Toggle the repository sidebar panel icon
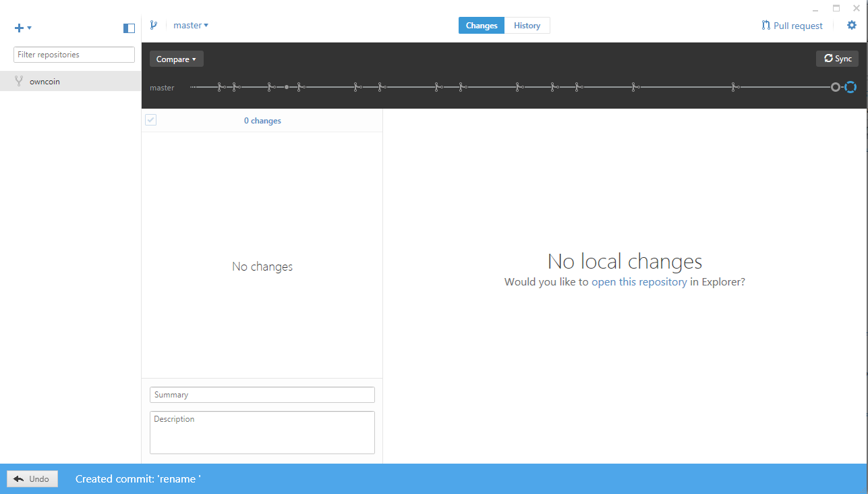 click(129, 28)
